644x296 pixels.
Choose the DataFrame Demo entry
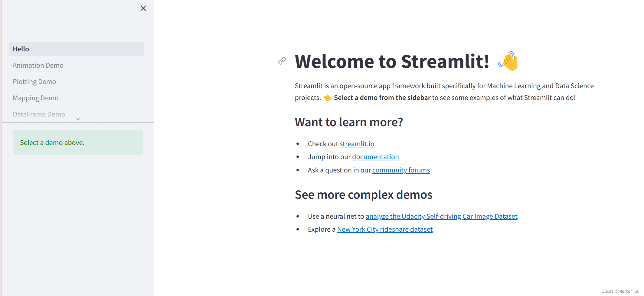[39, 114]
